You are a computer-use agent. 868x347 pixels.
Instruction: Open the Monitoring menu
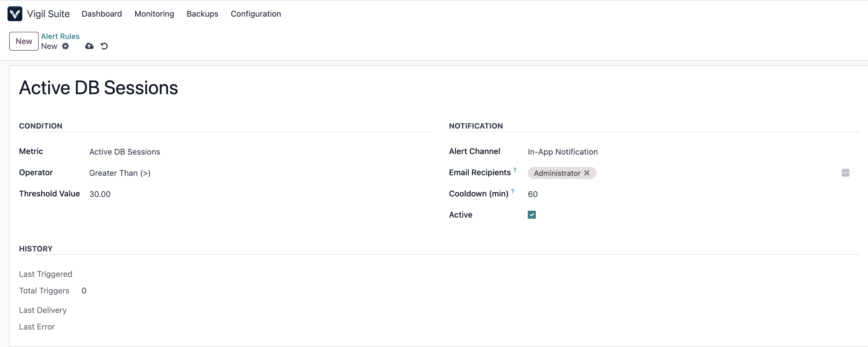(154, 14)
